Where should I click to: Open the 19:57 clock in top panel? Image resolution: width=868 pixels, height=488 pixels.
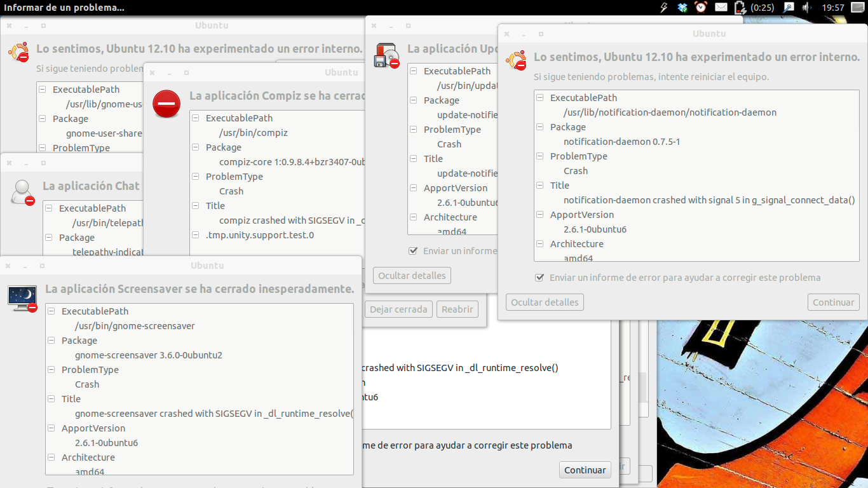pos(833,8)
